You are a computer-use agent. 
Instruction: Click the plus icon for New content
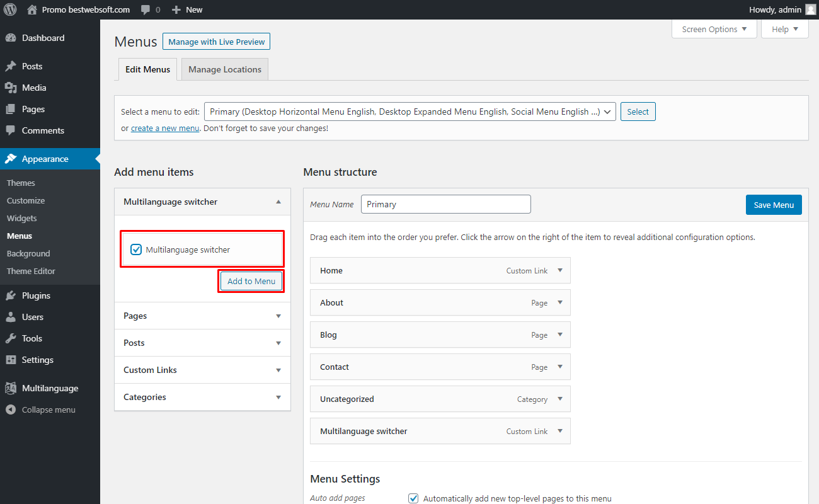pos(176,10)
